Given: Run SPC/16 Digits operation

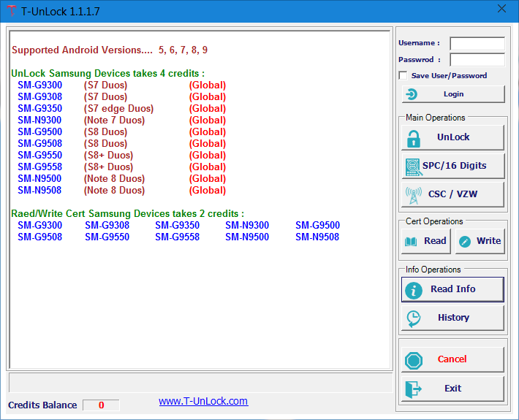Looking at the screenshot, I should click(452, 166).
